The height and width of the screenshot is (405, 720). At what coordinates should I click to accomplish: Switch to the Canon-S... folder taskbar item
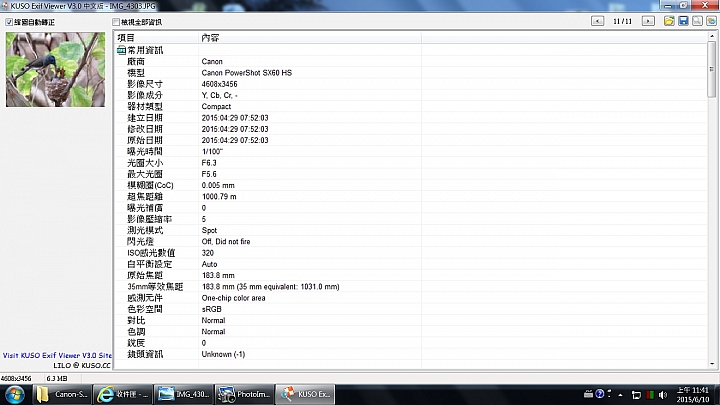[62, 394]
